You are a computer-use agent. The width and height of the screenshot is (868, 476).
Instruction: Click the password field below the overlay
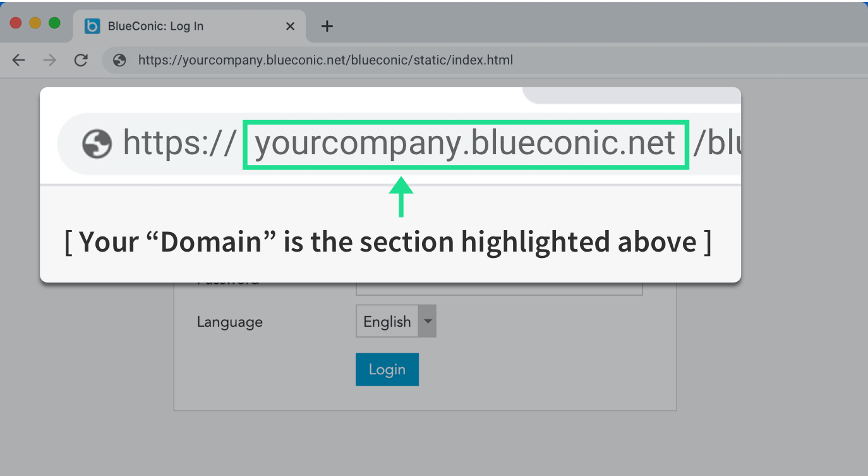click(499, 289)
